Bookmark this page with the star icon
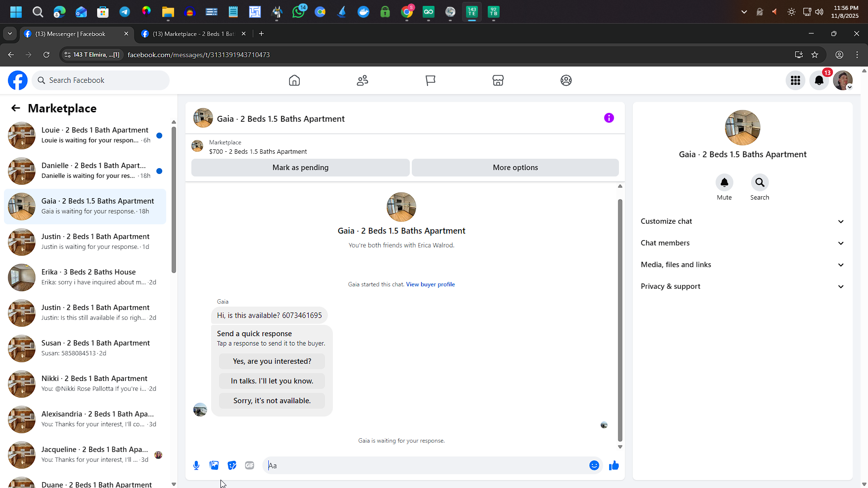868x488 pixels. pos(815,55)
